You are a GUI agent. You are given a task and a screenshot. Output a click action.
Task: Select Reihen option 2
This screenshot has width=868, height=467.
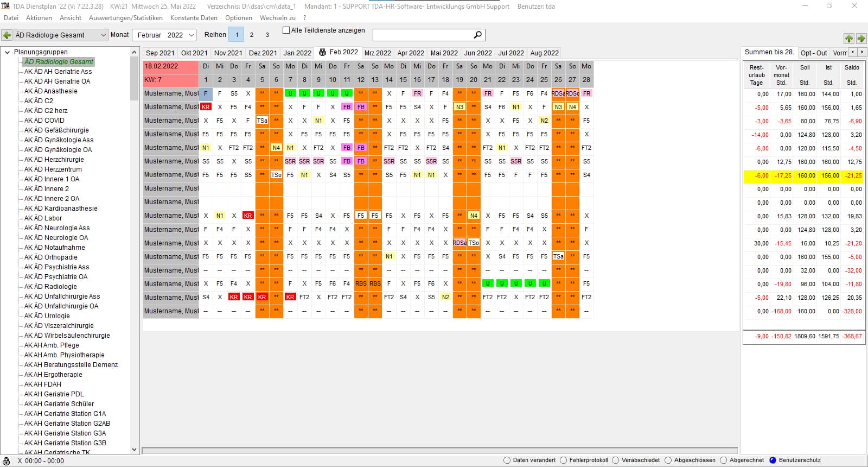click(251, 35)
